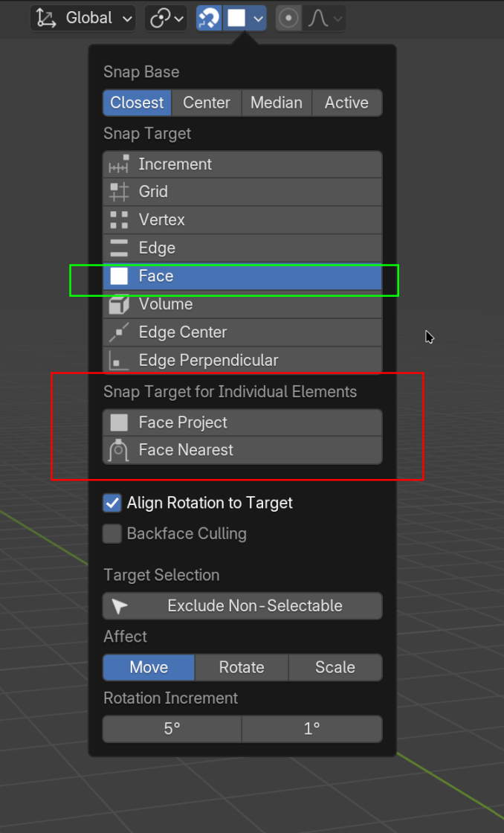Click the white square snap target icon in header
Screen dimensions: 504x833
click(x=236, y=18)
